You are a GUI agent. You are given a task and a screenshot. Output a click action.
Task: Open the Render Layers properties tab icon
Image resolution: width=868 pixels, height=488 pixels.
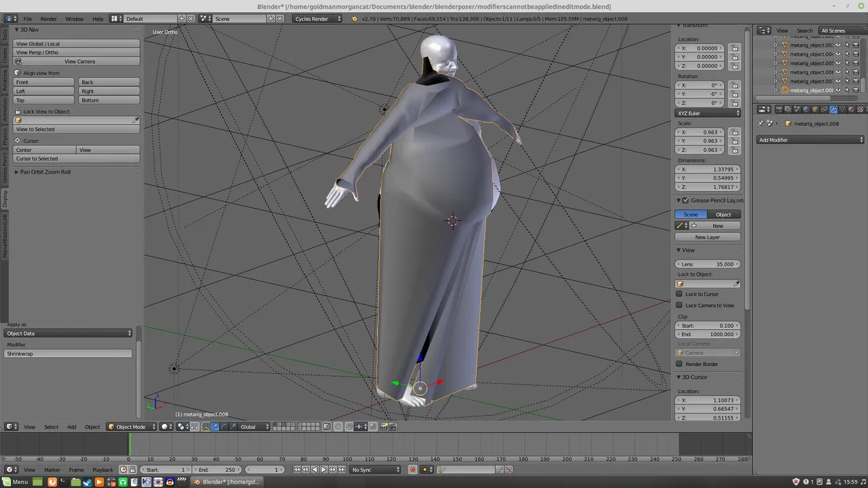tap(788, 109)
